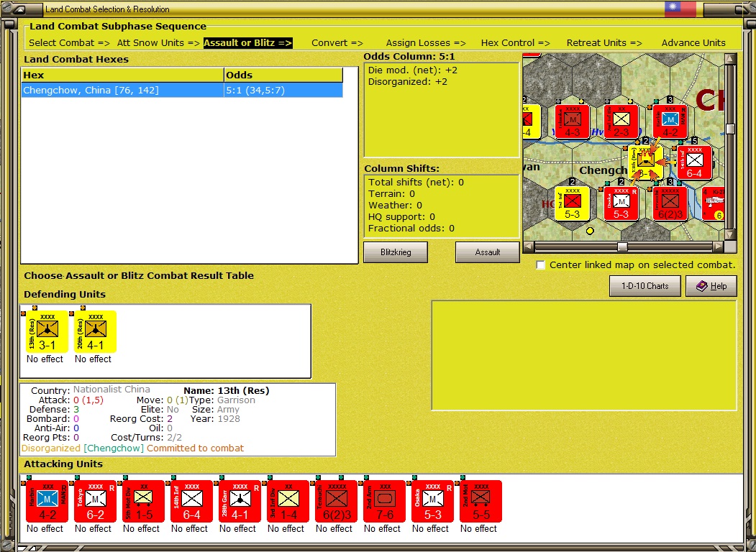Click the map vertical scrollbar thumb
The height and width of the screenshot is (552, 756).
pos(730,129)
